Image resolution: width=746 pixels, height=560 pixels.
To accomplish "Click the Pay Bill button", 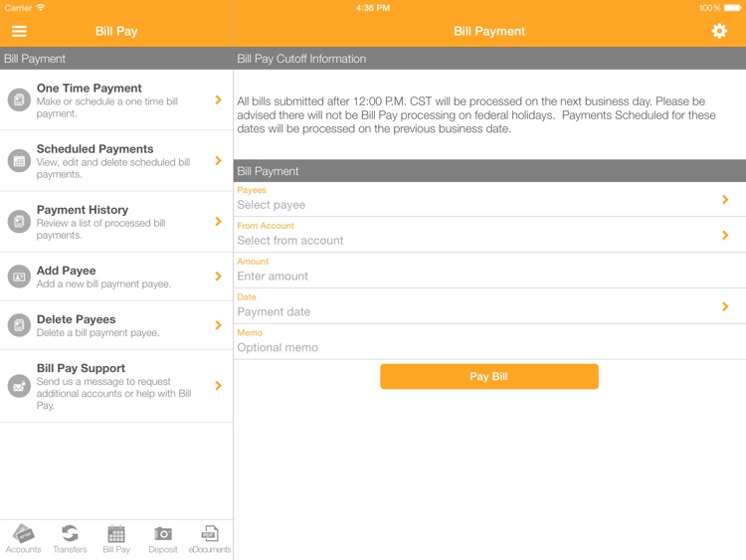I will pyautogui.click(x=489, y=376).
